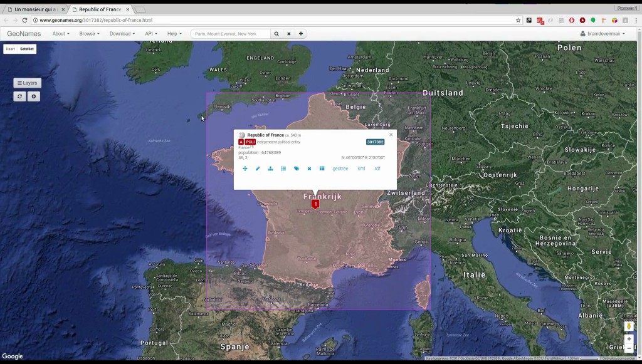
Task: Click the red A feature class badge
Action: pyautogui.click(x=241, y=142)
